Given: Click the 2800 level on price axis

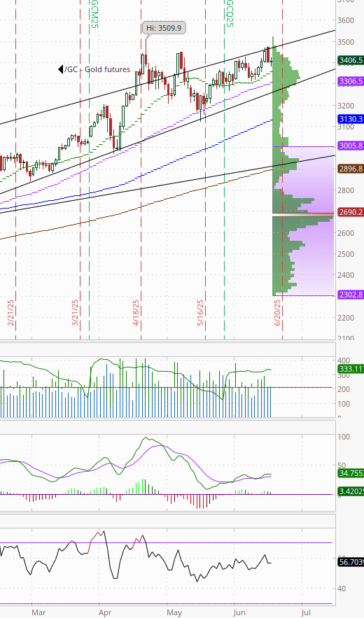Looking at the screenshot, I should pos(346,190).
